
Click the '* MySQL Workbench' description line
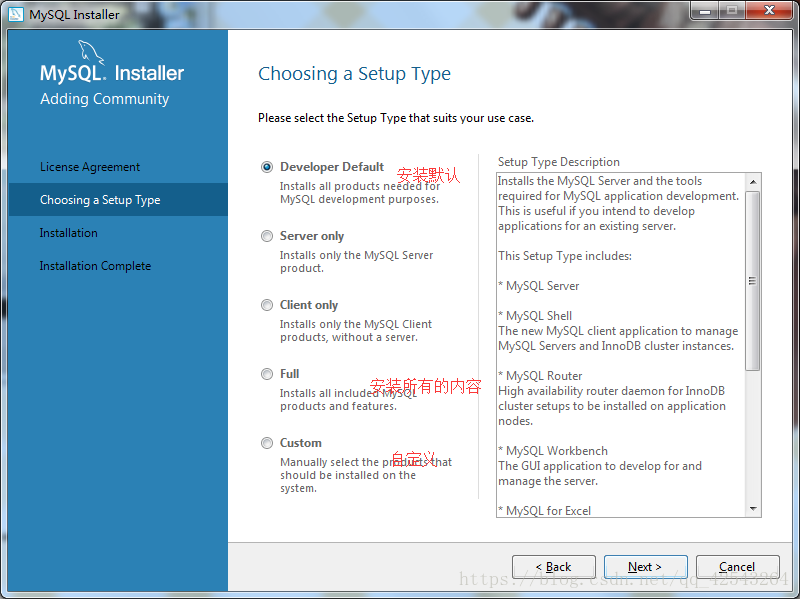tap(553, 451)
